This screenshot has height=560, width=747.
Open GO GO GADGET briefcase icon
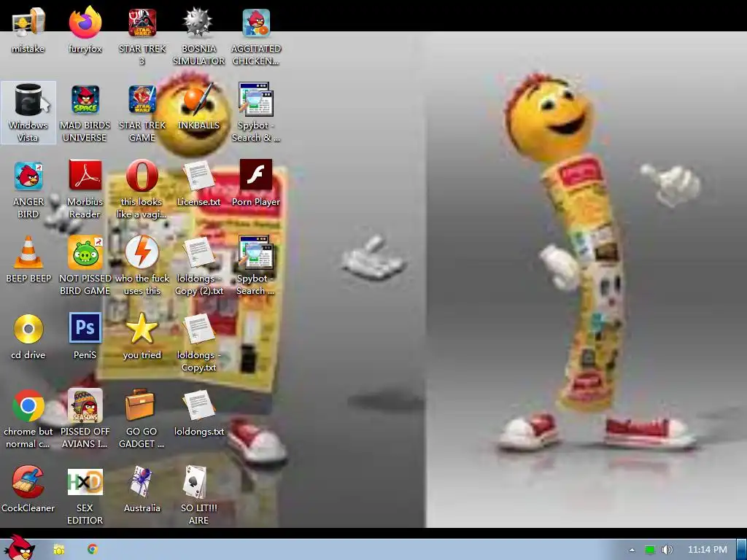tap(140, 405)
